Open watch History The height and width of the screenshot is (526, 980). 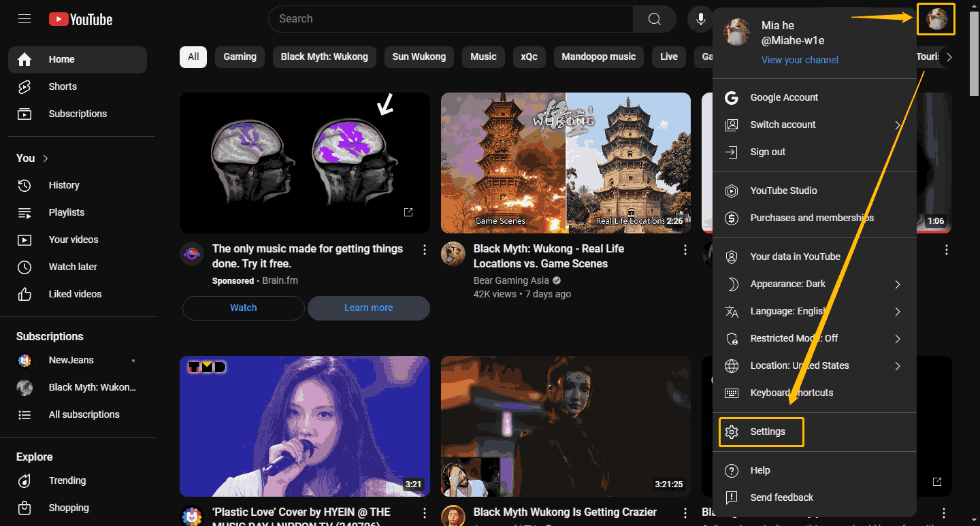click(78, 185)
